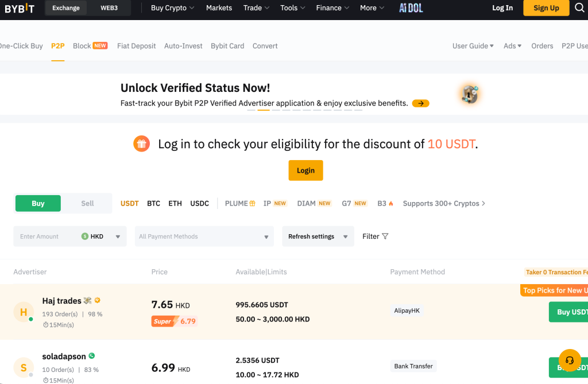The width and height of the screenshot is (588, 384).
Task: Click the AiDOL logo
Action: [x=411, y=8]
